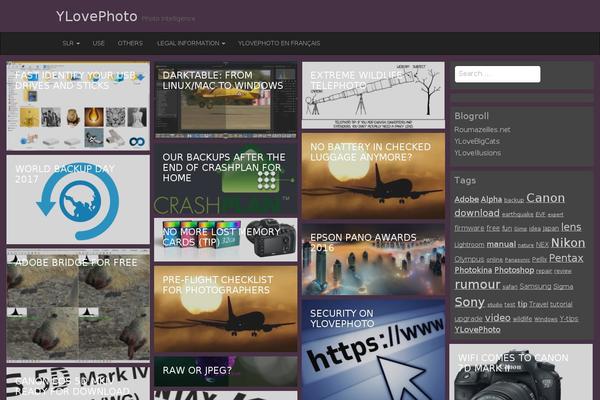The image size is (600, 400).
Task: Select the japan tag
Action: coord(551,229)
